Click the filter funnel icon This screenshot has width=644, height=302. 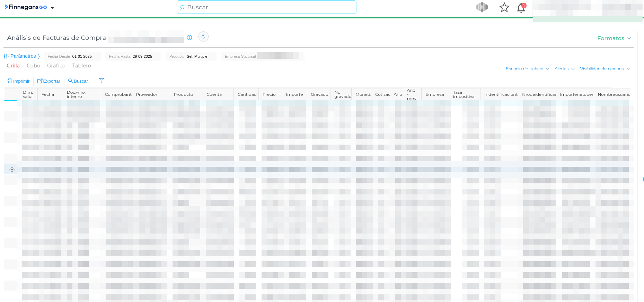102,81
